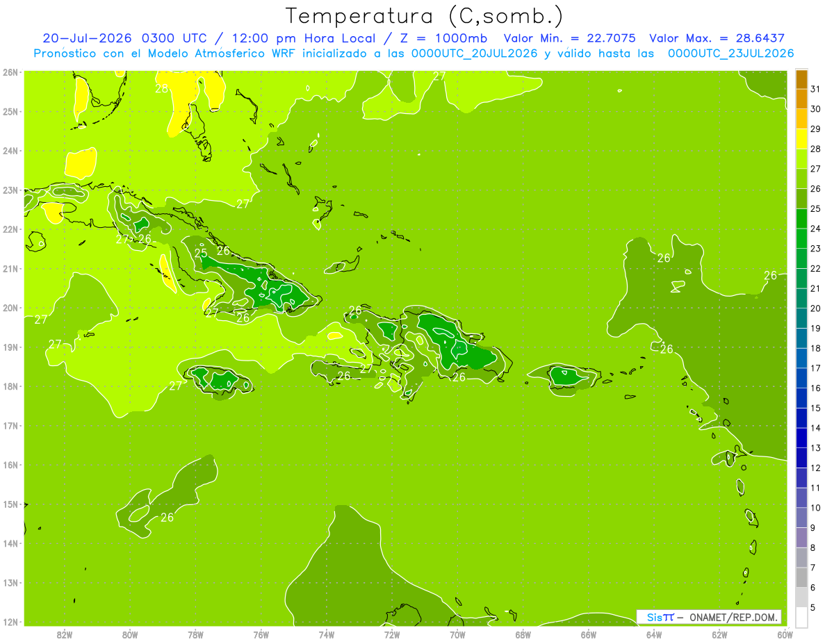Screen dimensions: 834x644
Task: Click the legend swatch between 27 and 28
Action: coord(801,159)
